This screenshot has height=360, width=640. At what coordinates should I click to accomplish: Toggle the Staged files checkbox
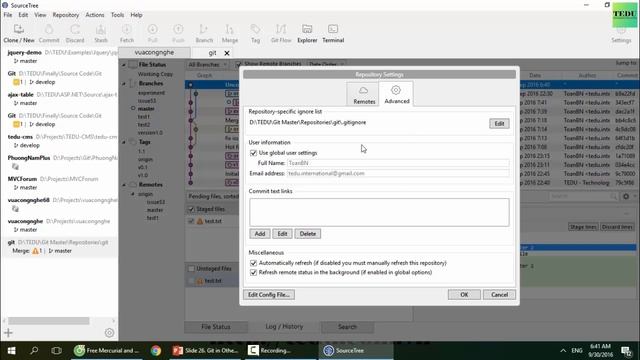191,209
